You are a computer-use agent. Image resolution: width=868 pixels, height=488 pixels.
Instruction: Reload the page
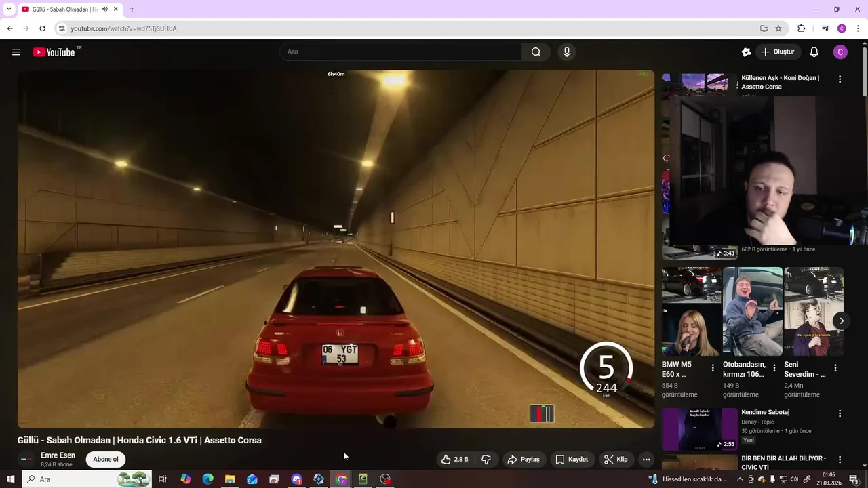[x=42, y=28]
